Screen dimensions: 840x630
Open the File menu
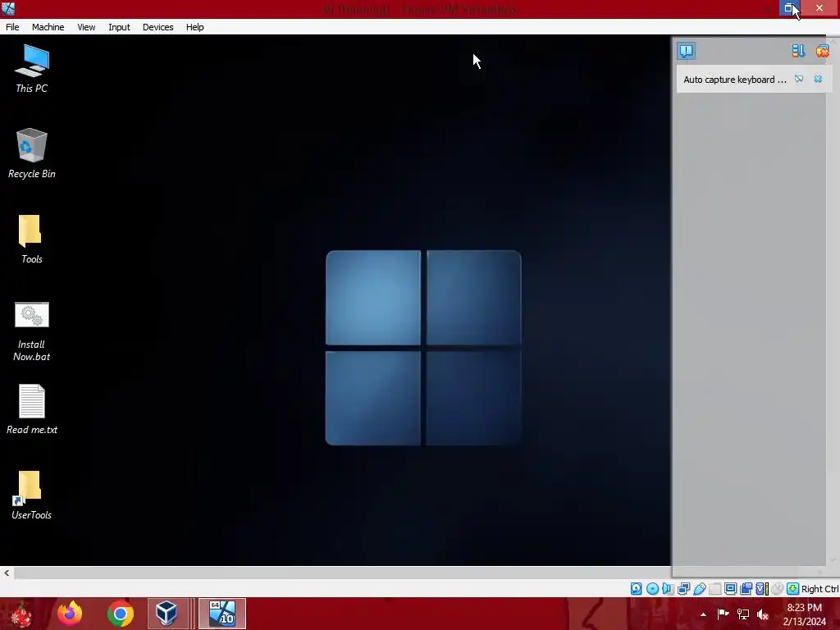[x=12, y=27]
